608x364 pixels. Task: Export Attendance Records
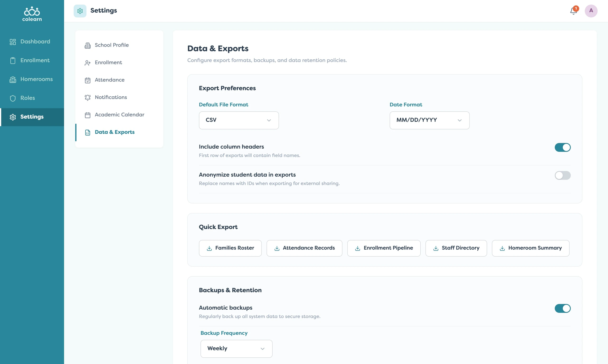pyautogui.click(x=304, y=248)
